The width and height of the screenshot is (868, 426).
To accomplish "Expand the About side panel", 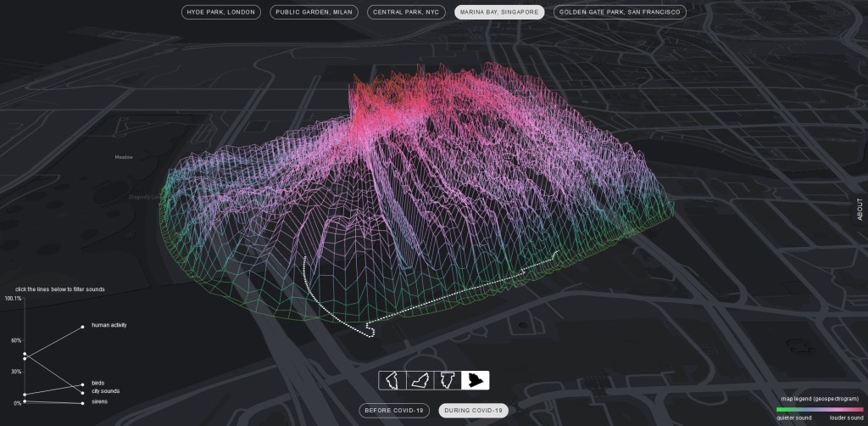I will pyautogui.click(x=860, y=209).
